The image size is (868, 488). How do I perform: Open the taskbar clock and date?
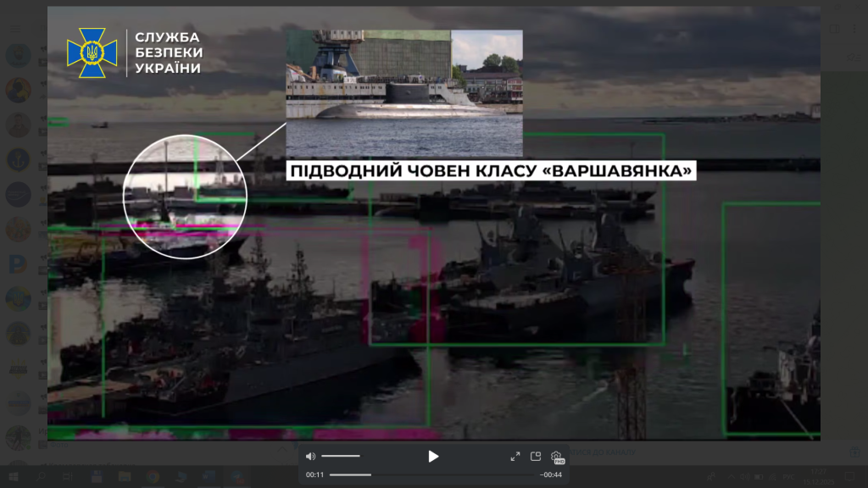click(819, 477)
